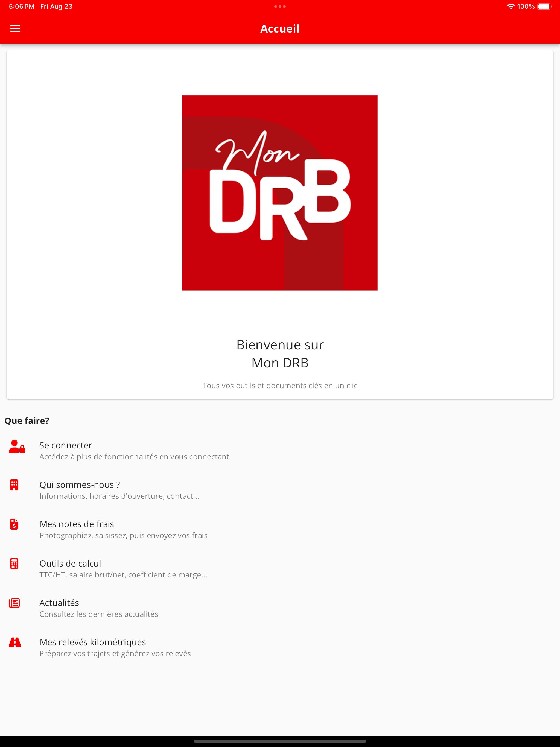Tap the Bienvenue sur Mon DRB heading
560x747 pixels.
click(280, 354)
